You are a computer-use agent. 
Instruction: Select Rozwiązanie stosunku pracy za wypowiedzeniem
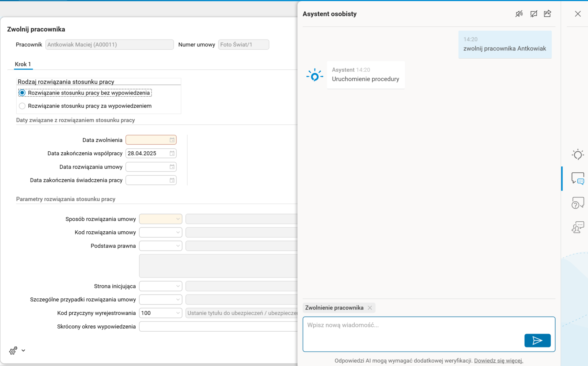(x=22, y=106)
